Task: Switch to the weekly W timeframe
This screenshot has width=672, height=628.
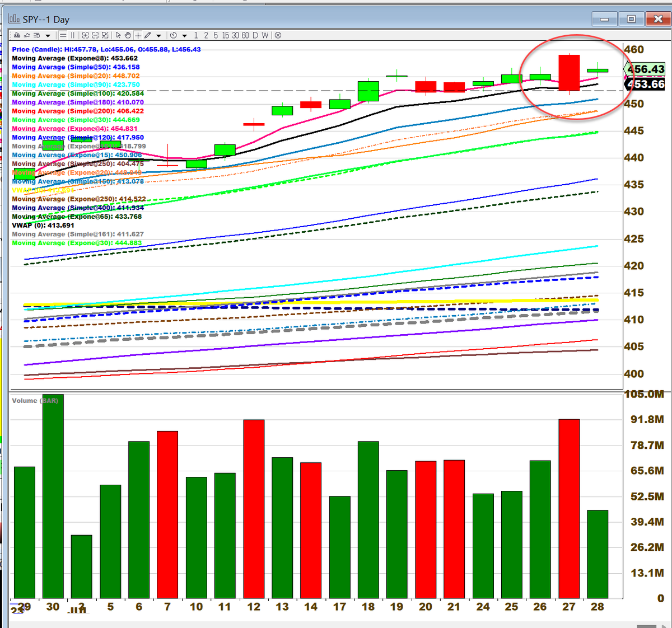Action: 265,35
